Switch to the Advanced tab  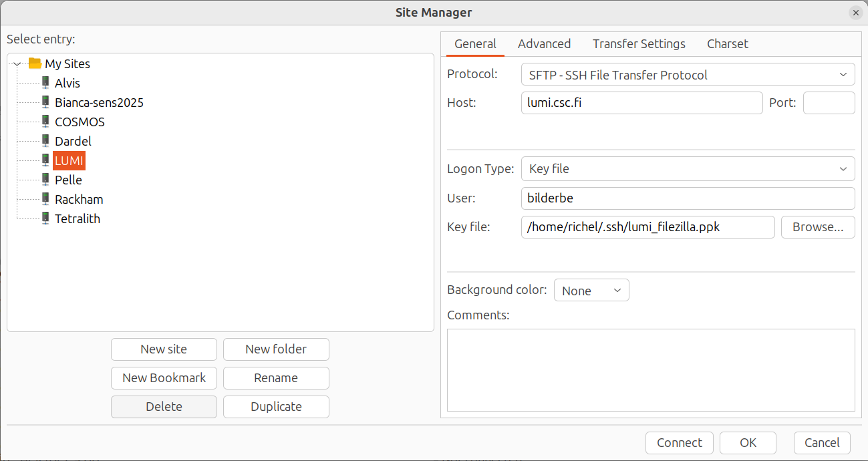[x=544, y=43]
